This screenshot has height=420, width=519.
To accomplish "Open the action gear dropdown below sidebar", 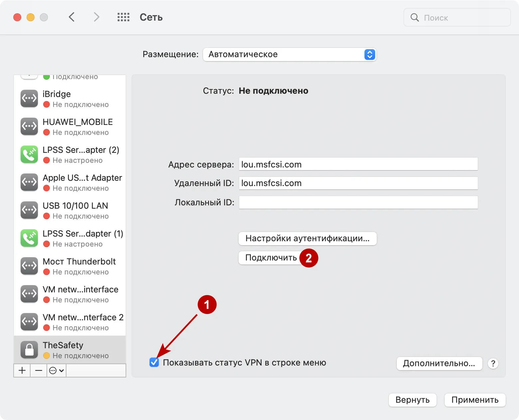I will 56,370.
